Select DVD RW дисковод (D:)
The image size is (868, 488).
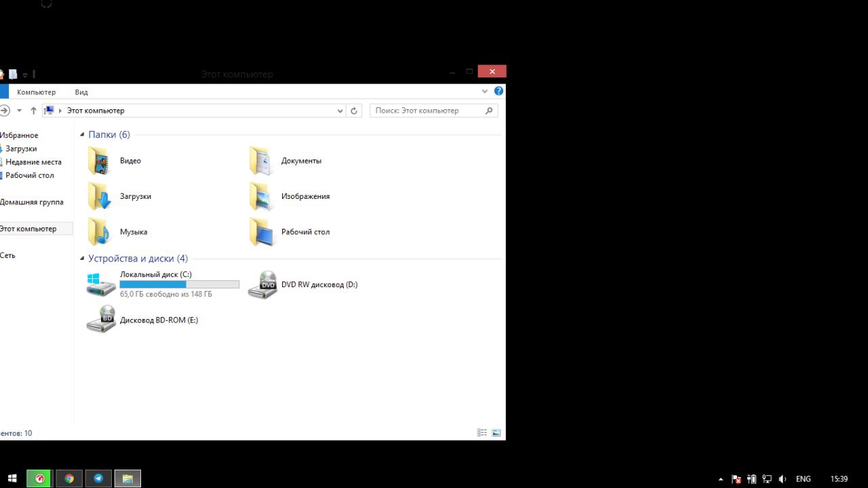coord(302,284)
